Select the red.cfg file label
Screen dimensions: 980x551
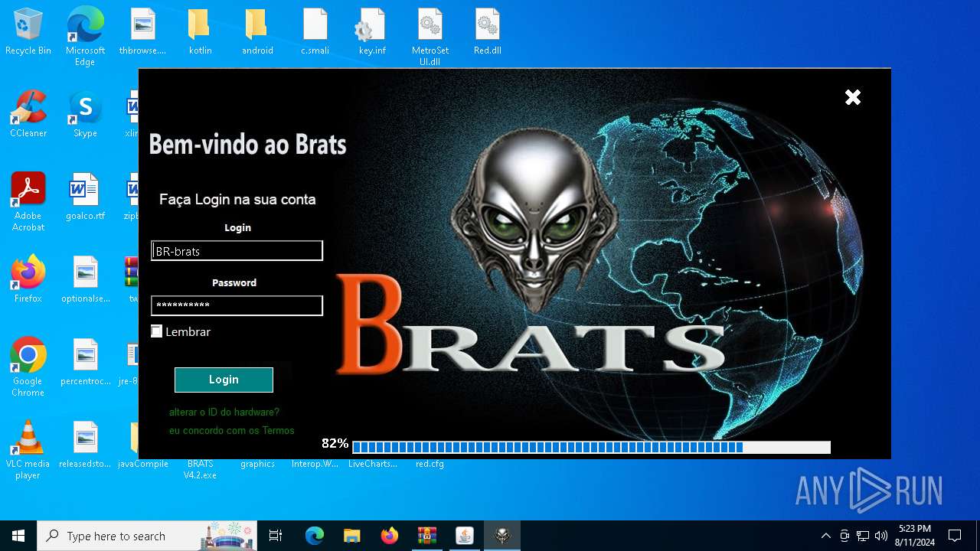pyautogui.click(x=430, y=464)
